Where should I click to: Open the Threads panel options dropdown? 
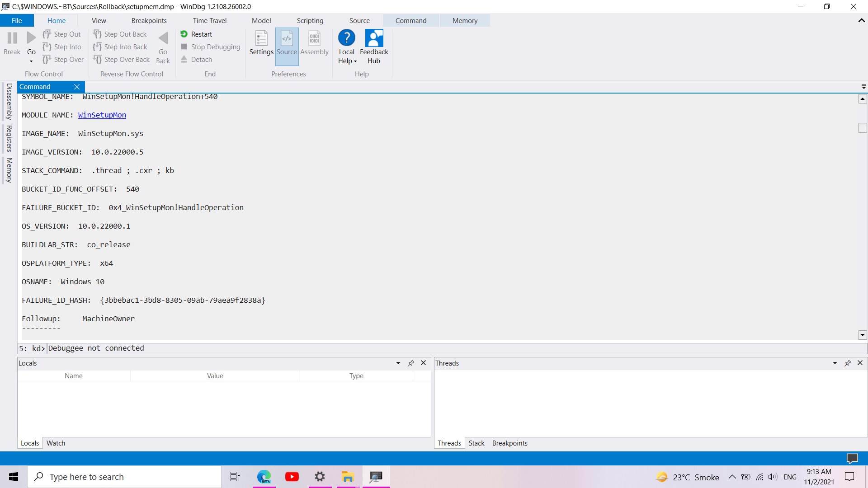835,363
